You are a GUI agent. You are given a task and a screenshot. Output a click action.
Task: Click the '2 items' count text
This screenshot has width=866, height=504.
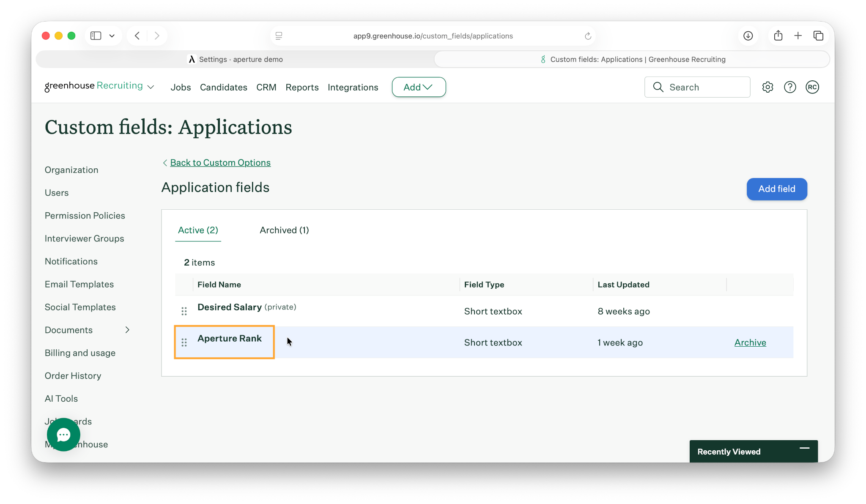[199, 263]
